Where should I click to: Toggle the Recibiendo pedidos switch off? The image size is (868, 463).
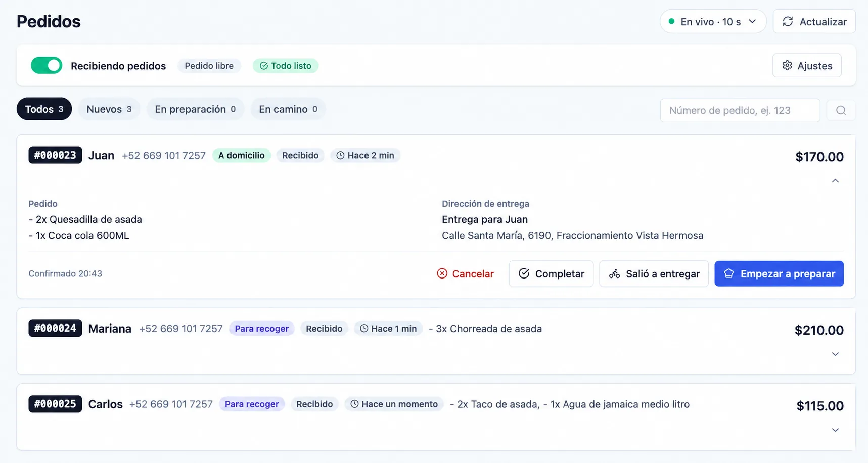tap(47, 65)
